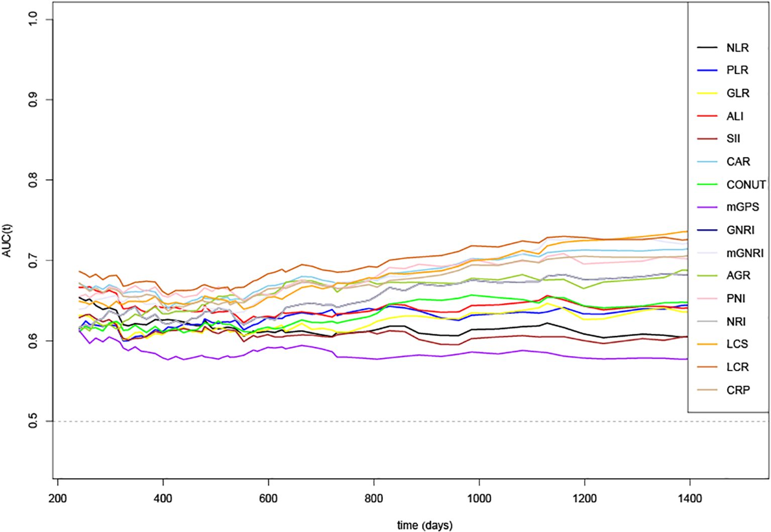Select the CRP label in the legend
This screenshot has width=771, height=532.
coord(738,390)
